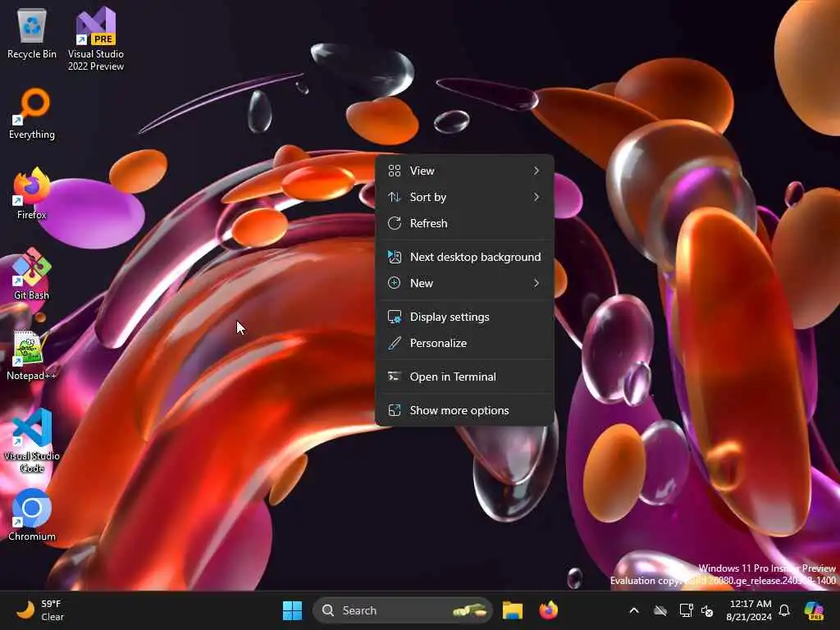Open Display settings from context menu
The width and height of the screenshot is (840, 630).
click(464, 317)
